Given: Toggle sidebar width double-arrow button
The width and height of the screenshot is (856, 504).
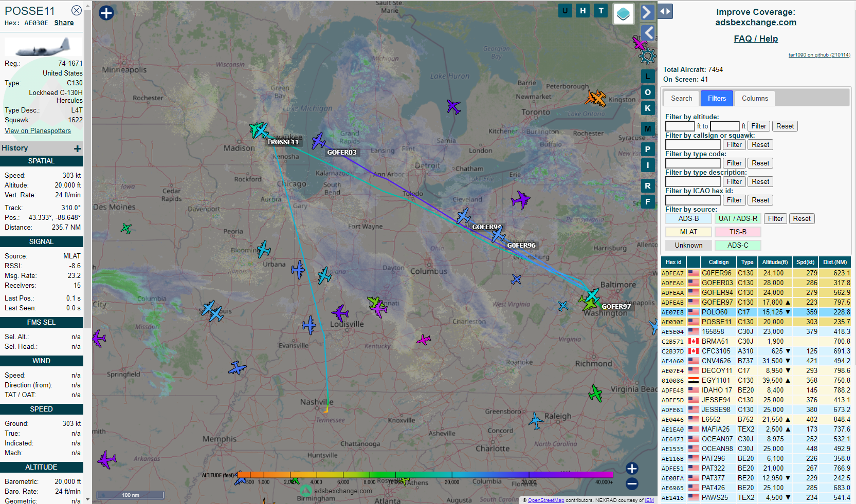Looking at the screenshot, I should (665, 11).
